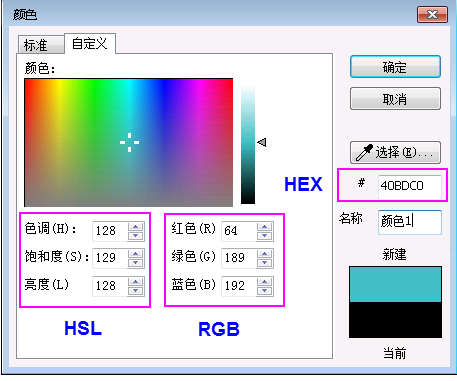Decrease 色调(H) with down arrow
This screenshot has height=381, width=457.
pyautogui.click(x=136, y=236)
